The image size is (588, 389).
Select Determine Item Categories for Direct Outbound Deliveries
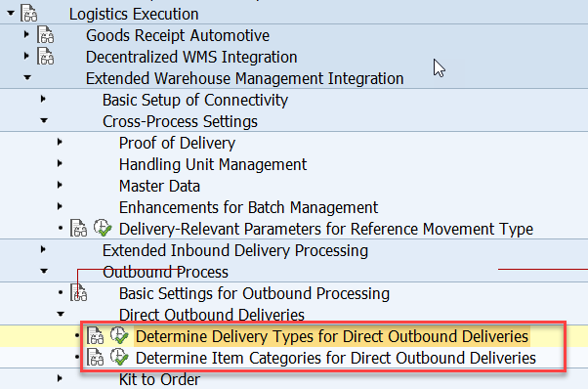point(336,358)
